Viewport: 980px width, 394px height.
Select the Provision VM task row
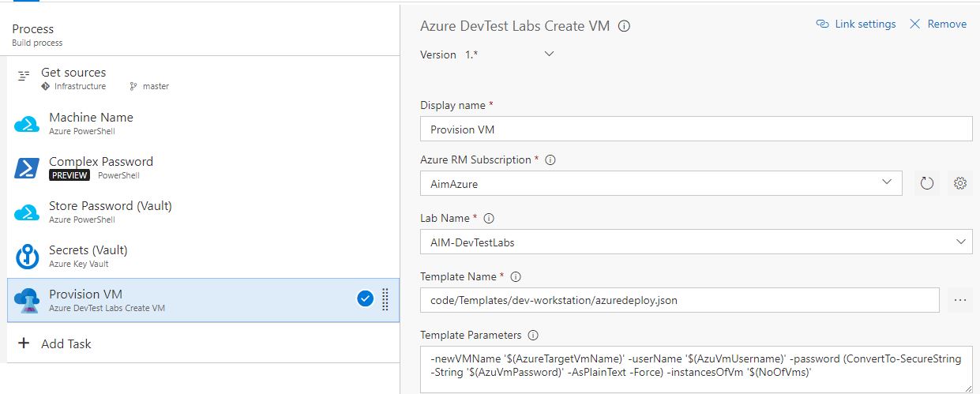tap(203, 300)
